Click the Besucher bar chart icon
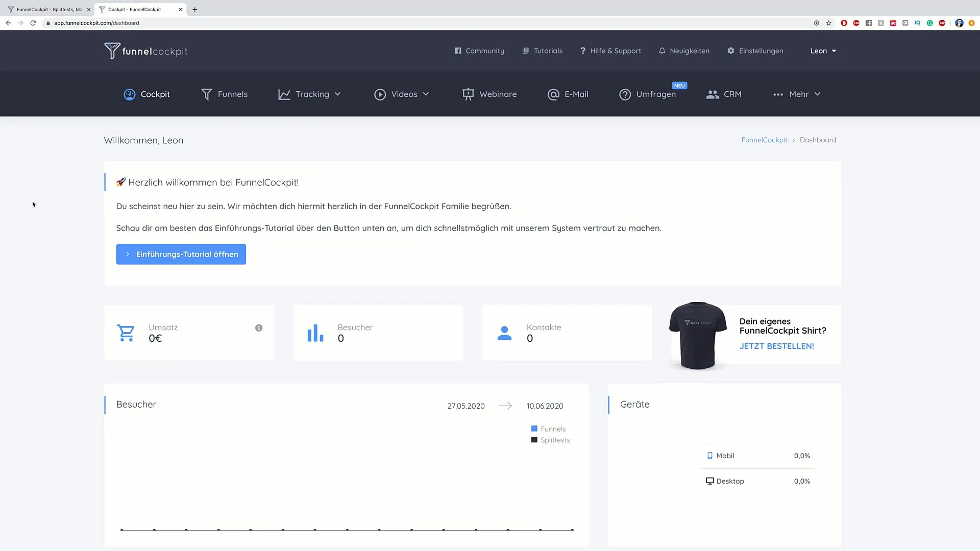 coord(315,333)
